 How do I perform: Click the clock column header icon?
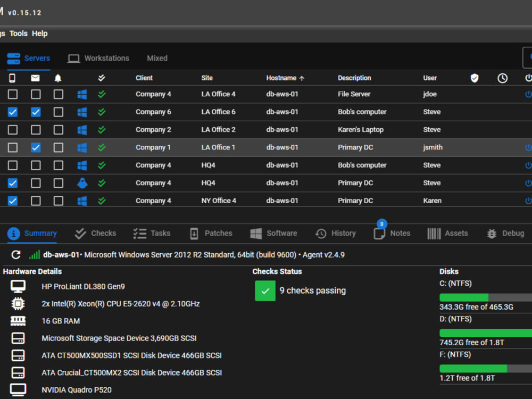click(502, 78)
